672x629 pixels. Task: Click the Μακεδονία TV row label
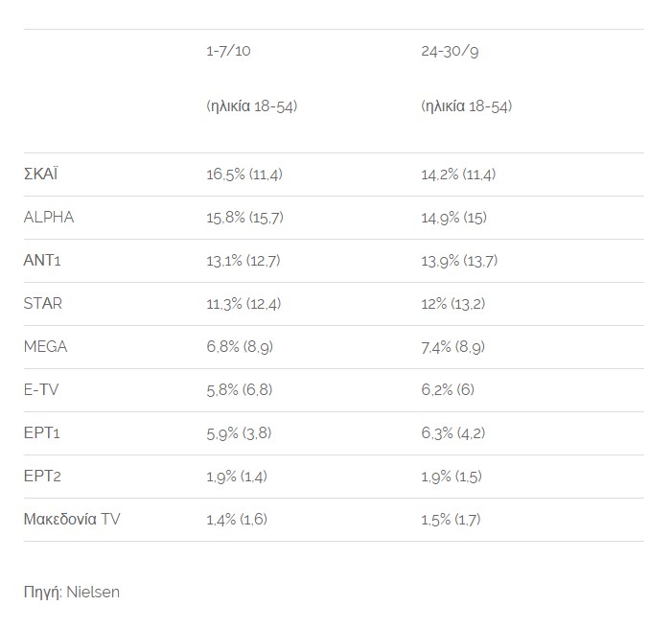pyautogui.click(x=72, y=520)
